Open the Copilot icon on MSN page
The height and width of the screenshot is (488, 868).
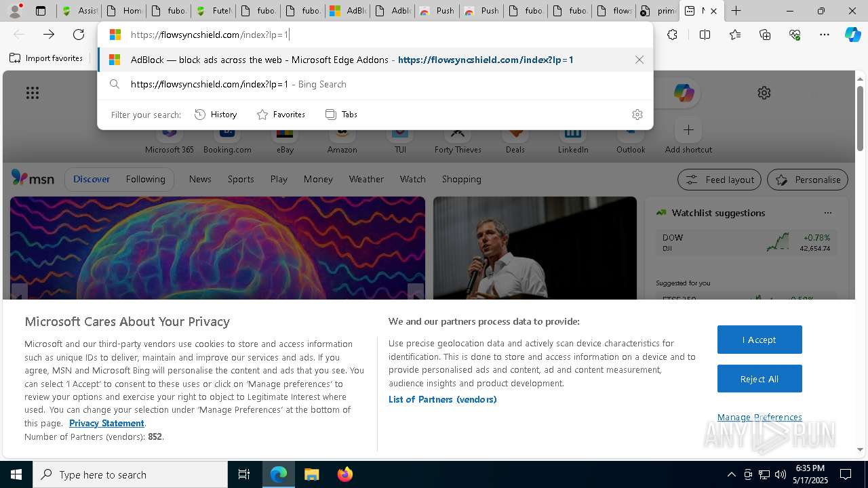pyautogui.click(x=684, y=93)
